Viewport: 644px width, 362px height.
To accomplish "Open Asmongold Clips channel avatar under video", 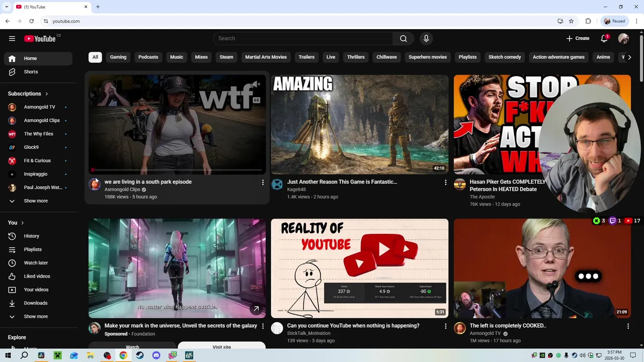I will (x=95, y=185).
